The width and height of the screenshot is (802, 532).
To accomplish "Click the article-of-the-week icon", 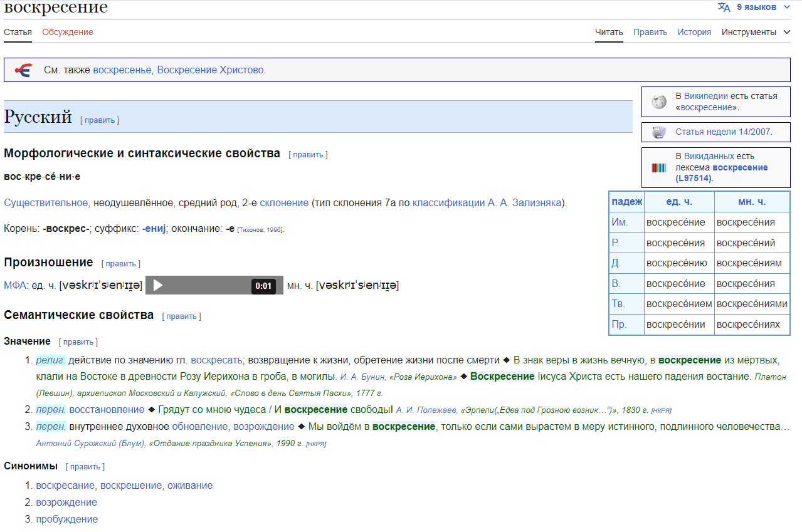I will point(659,132).
